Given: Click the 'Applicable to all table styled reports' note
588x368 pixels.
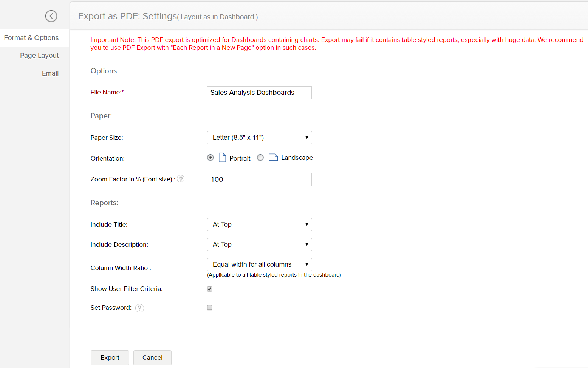Looking at the screenshot, I should [x=274, y=275].
